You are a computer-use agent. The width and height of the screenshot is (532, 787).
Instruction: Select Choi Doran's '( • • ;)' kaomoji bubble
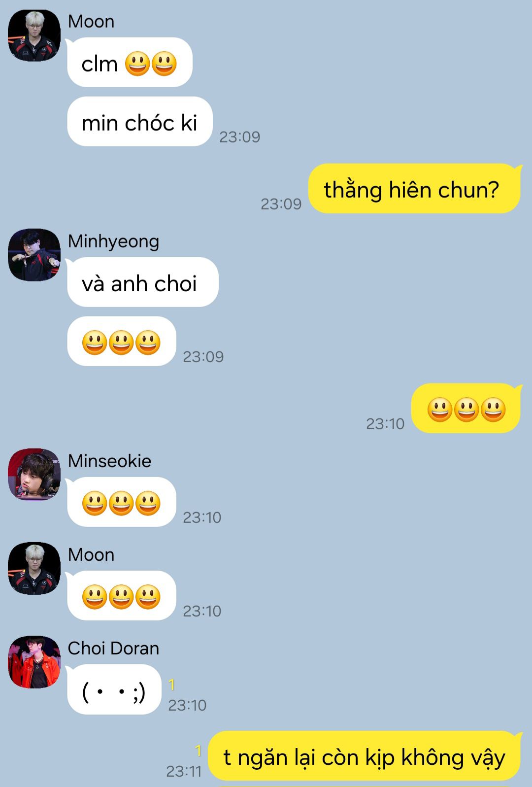pyautogui.click(x=114, y=689)
